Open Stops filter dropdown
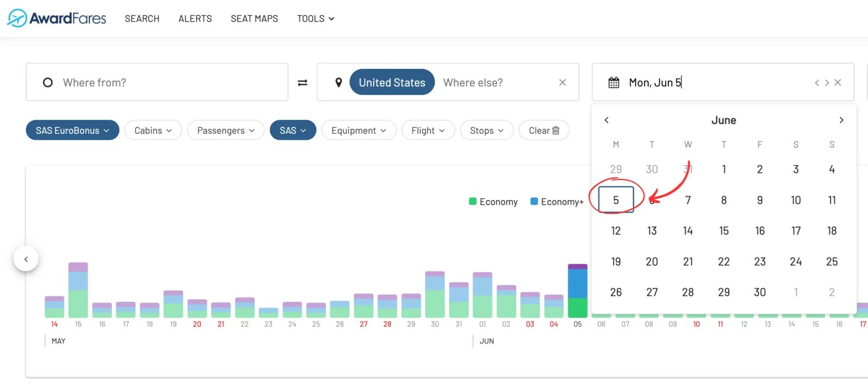The height and width of the screenshot is (388, 868). [x=487, y=130]
